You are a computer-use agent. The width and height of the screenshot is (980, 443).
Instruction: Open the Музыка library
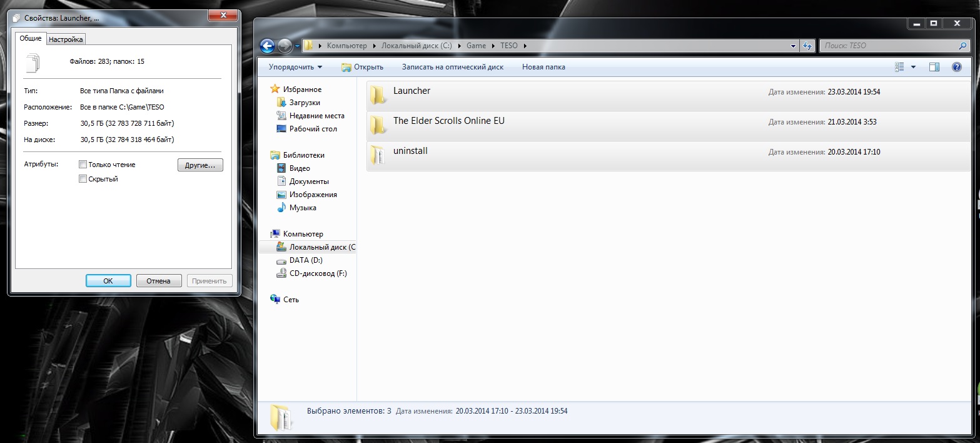[x=303, y=208]
